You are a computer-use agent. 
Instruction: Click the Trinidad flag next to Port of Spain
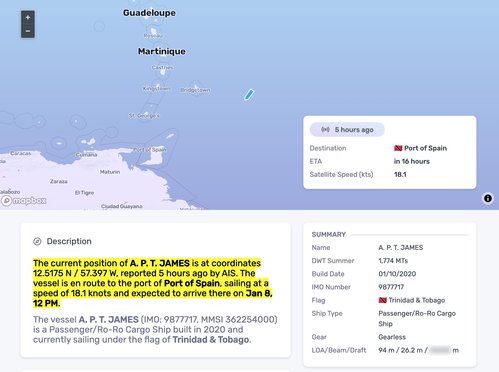pos(398,148)
